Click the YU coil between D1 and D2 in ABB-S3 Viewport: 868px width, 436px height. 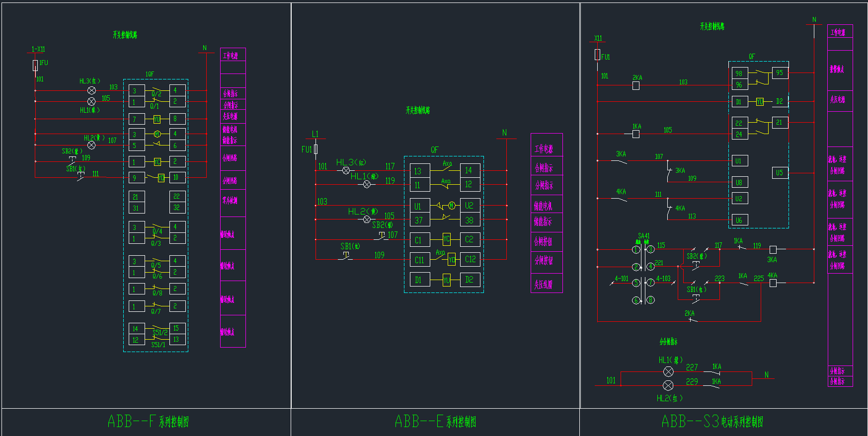[x=760, y=102]
